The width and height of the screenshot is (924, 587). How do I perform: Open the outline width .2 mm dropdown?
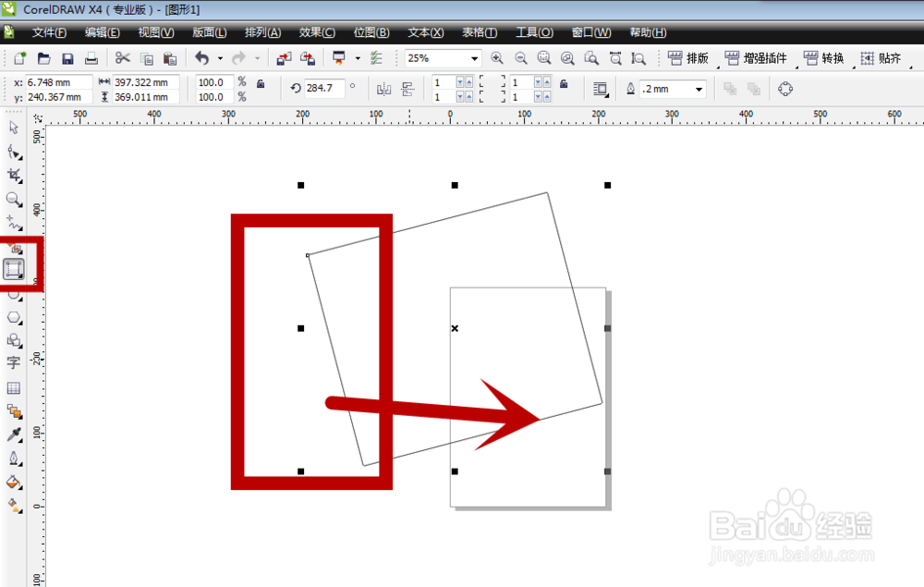coord(699,90)
